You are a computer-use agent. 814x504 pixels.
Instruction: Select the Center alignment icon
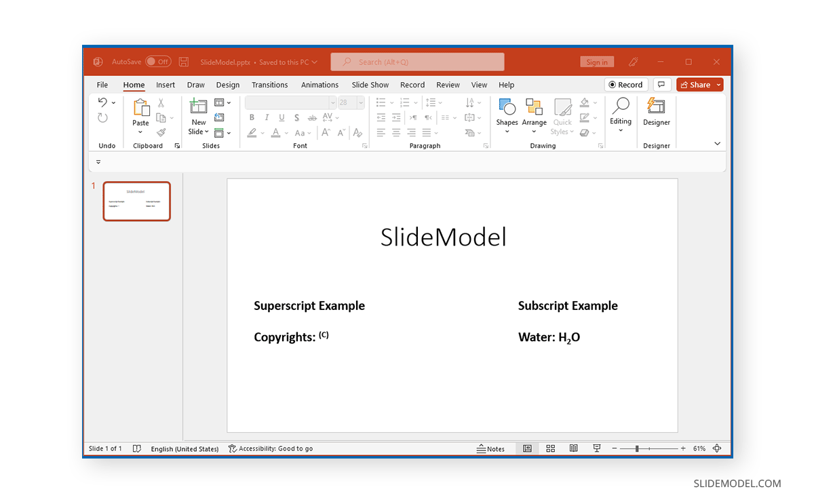tap(396, 132)
